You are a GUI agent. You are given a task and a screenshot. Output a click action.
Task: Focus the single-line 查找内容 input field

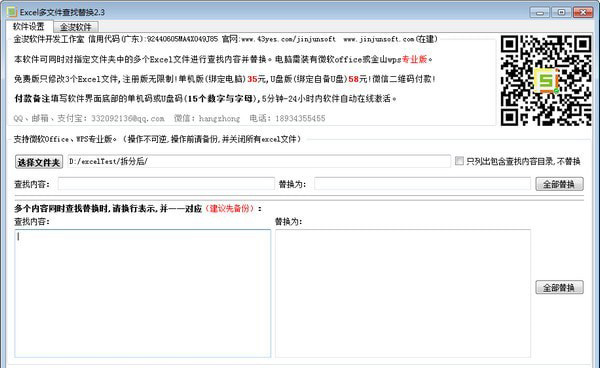point(166,184)
